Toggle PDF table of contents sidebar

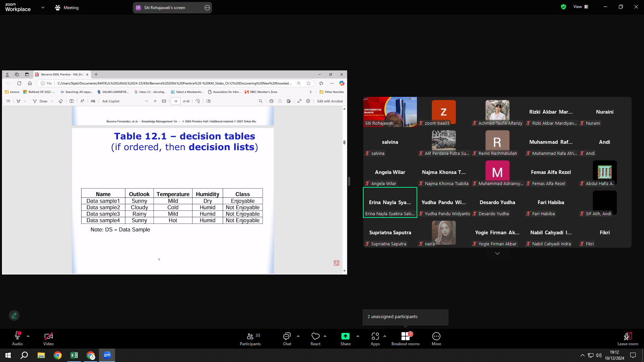[8, 101]
